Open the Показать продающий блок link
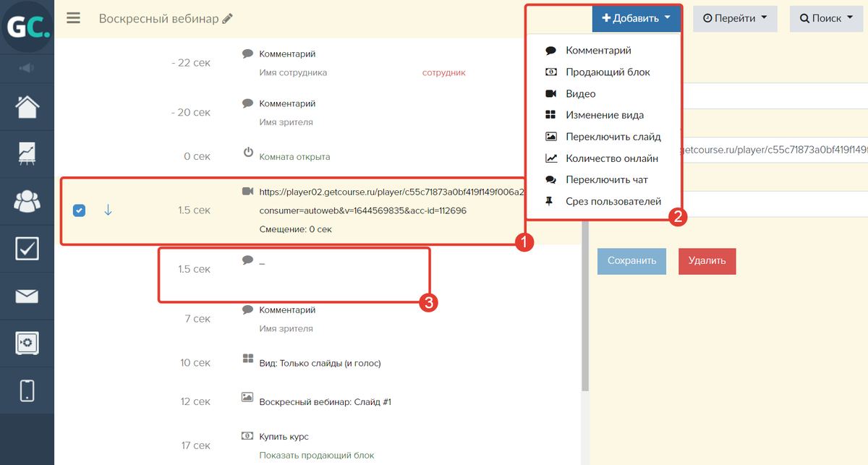This screenshot has height=465, width=868. 317,455
